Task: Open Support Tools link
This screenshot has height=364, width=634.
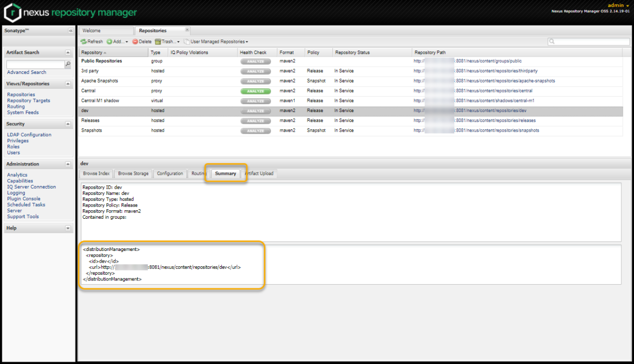Action: point(23,217)
